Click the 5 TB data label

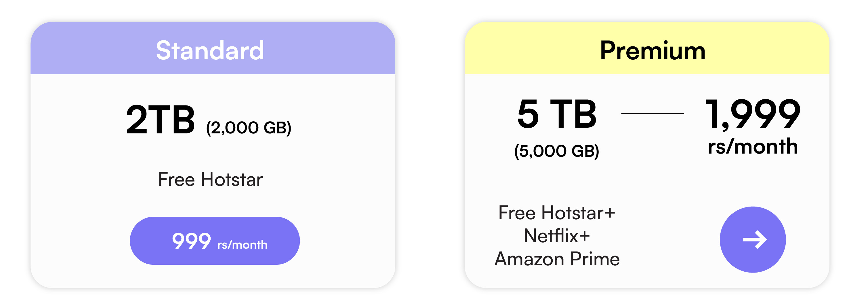point(557,114)
